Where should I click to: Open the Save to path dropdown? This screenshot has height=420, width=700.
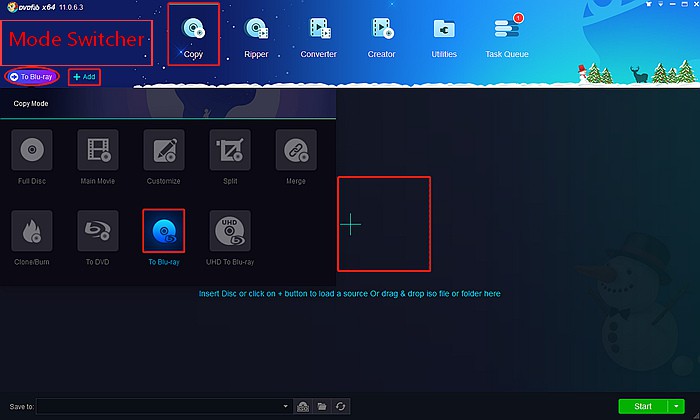pyautogui.click(x=285, y=406)
